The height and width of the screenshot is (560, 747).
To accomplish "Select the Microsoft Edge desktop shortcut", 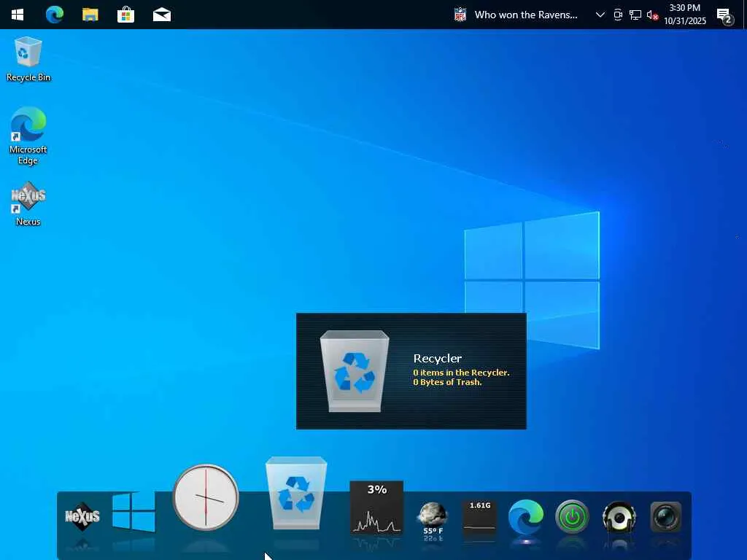I will (x=28, y=136).
